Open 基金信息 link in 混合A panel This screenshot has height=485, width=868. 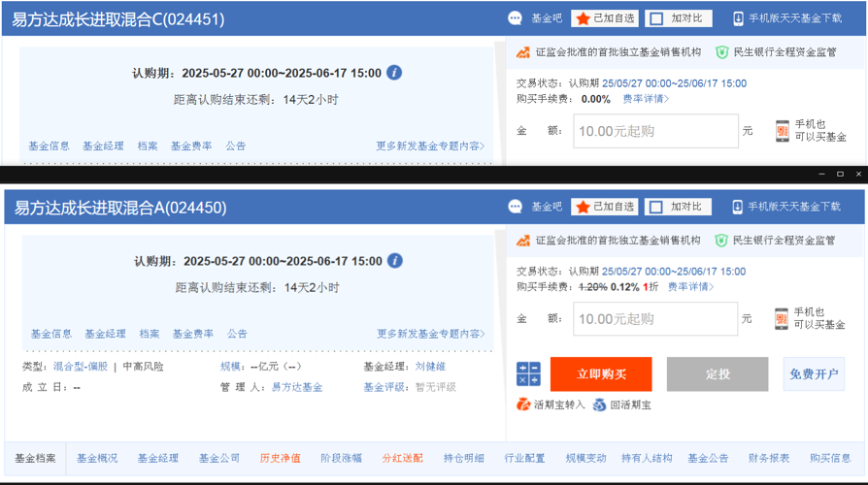click(x=50, y=334)
